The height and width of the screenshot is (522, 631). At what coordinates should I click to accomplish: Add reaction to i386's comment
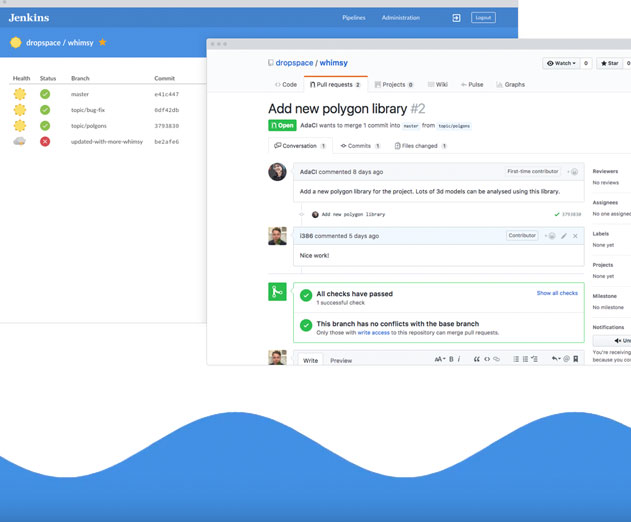pyautogui.click(x=551, y=236)
